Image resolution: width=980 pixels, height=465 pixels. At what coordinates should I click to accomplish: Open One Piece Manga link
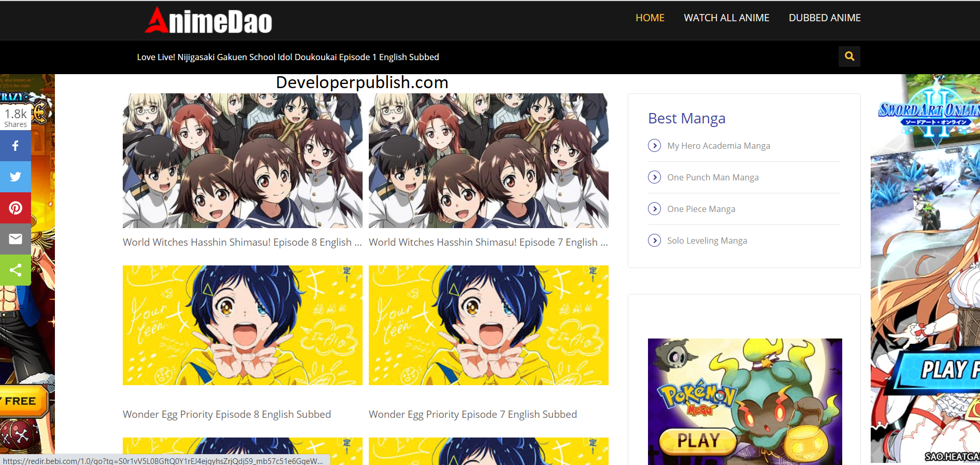tap(701, 209)
